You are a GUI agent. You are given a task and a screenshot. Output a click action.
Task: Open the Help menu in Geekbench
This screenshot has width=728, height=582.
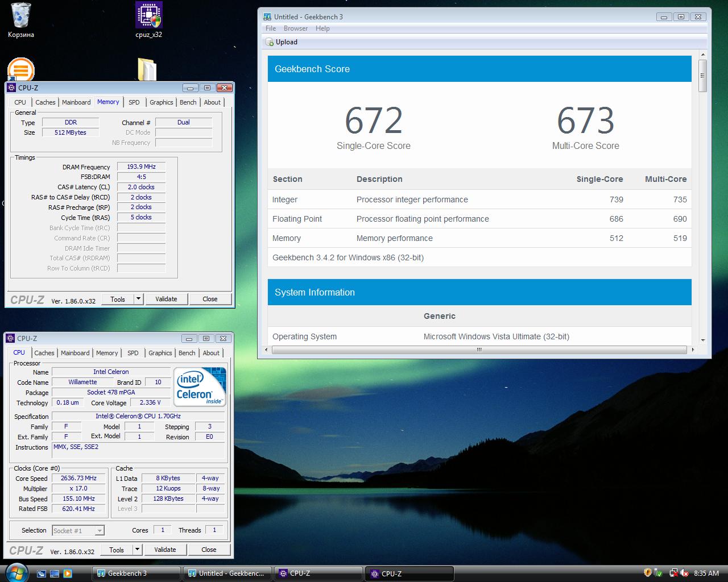tap(322, 28)
